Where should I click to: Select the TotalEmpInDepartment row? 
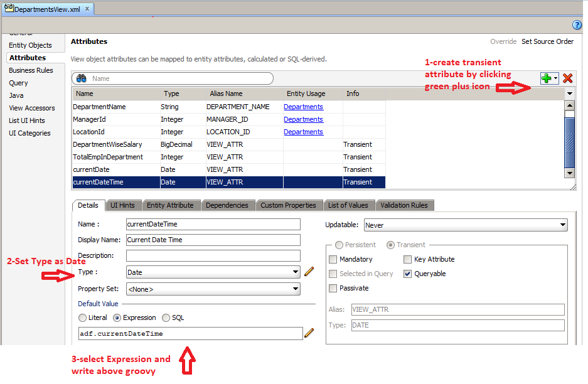(x=228, y=157)
